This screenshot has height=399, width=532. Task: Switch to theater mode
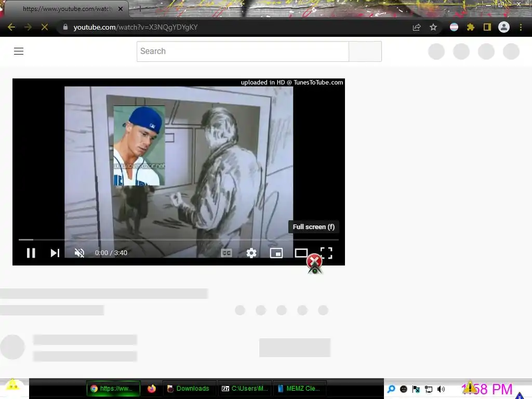(x=301, y=253)
